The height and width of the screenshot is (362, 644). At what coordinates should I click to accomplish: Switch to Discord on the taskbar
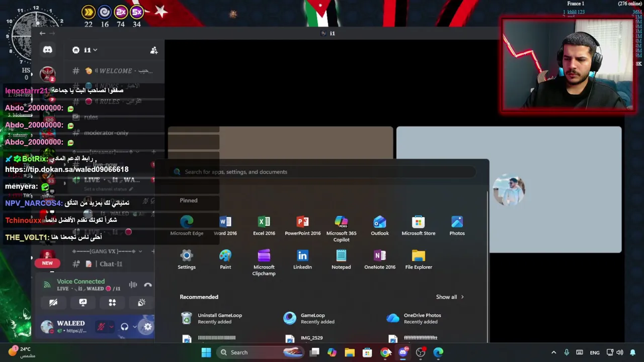pos(403,352)
